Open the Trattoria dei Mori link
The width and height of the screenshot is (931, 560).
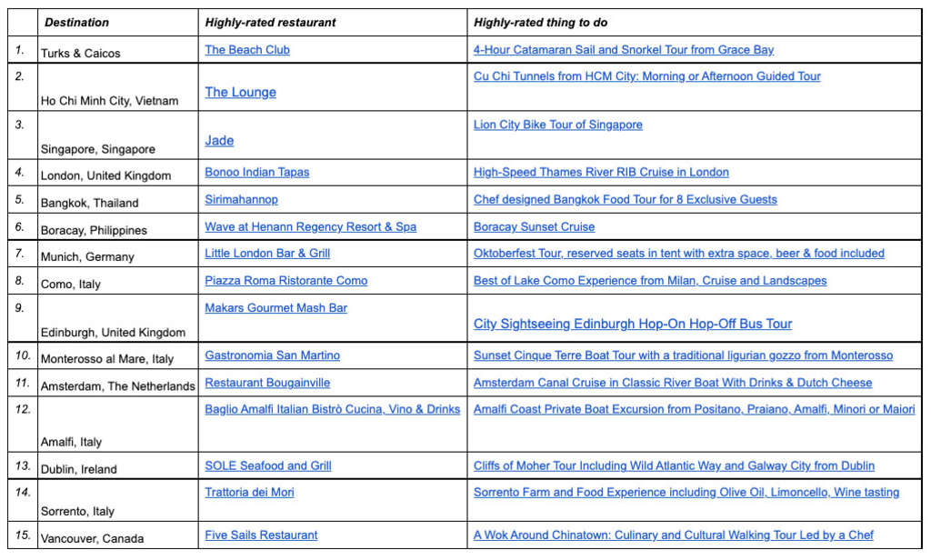pyautogui.click(x=249, y=493)
